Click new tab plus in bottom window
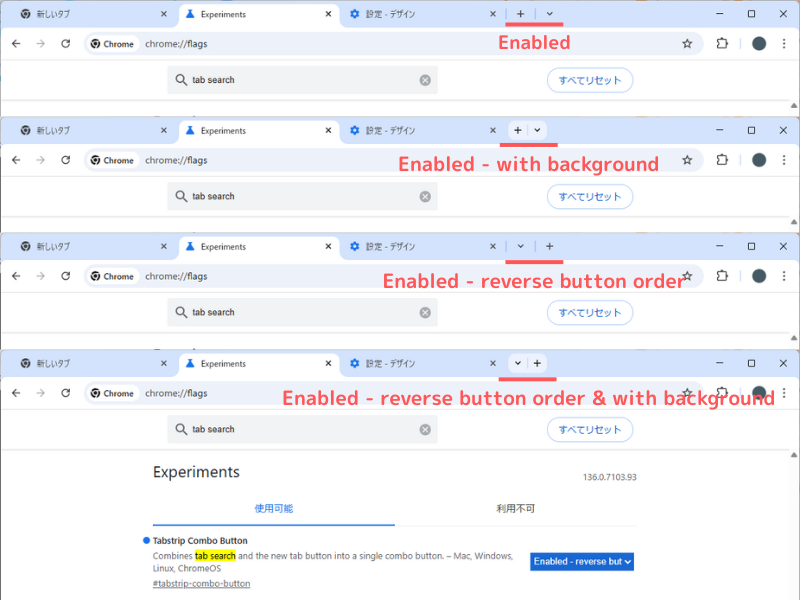The height and width of the screenshot is (600, 800). [537, 363]
